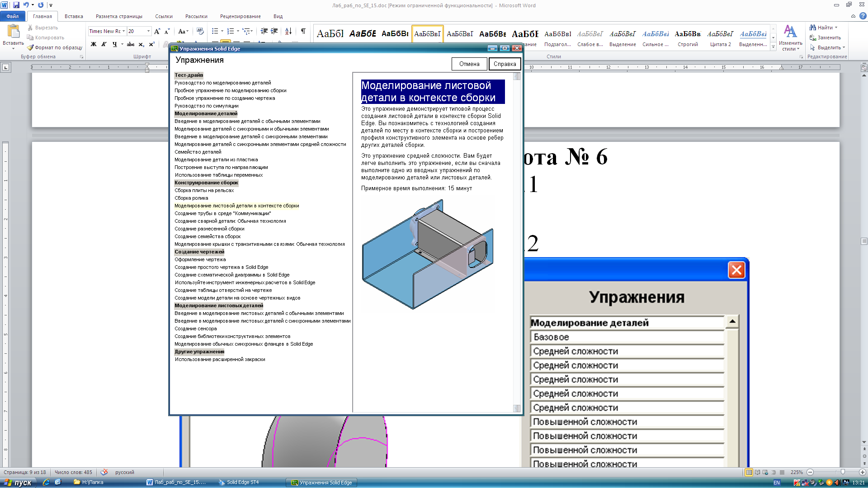The image size is (868, 488).
Task: Click the Paste (Вставить) clipboard icon
Action: (13, 31)
